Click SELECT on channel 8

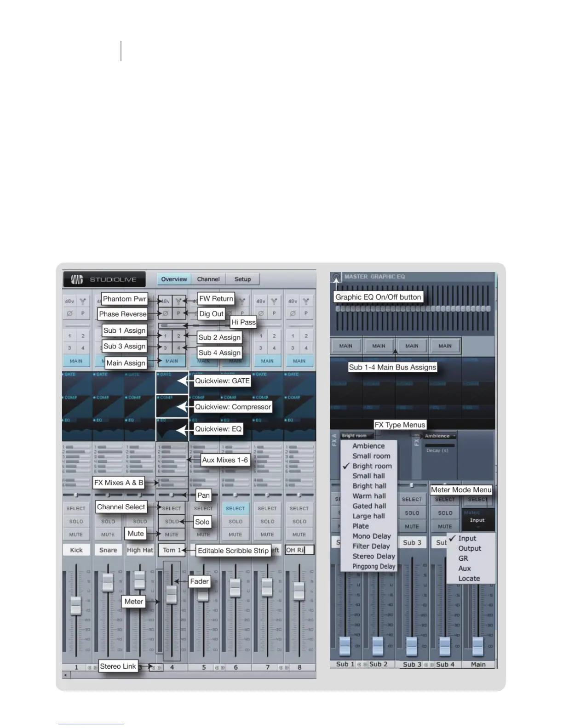point(299,508)
